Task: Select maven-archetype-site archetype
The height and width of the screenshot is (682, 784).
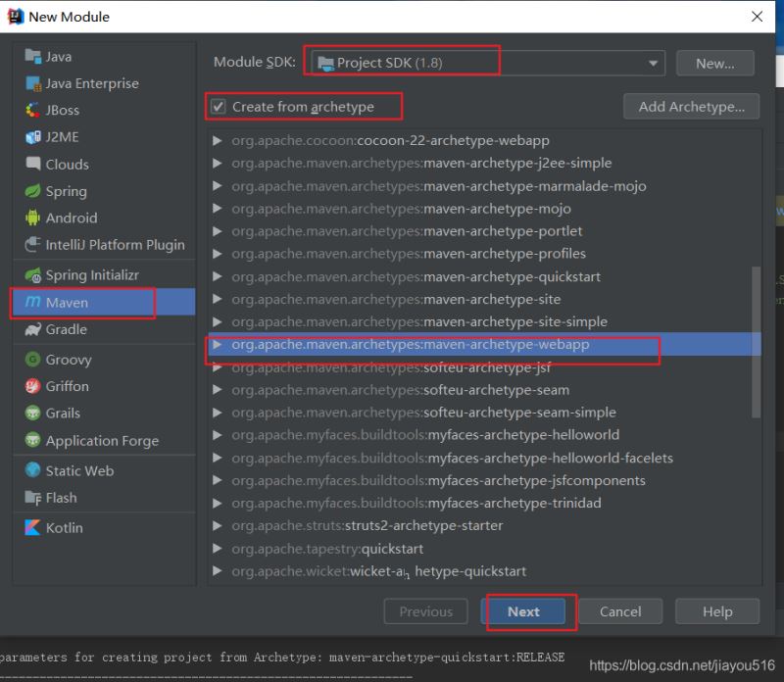Action: click(x=484, y=299)
